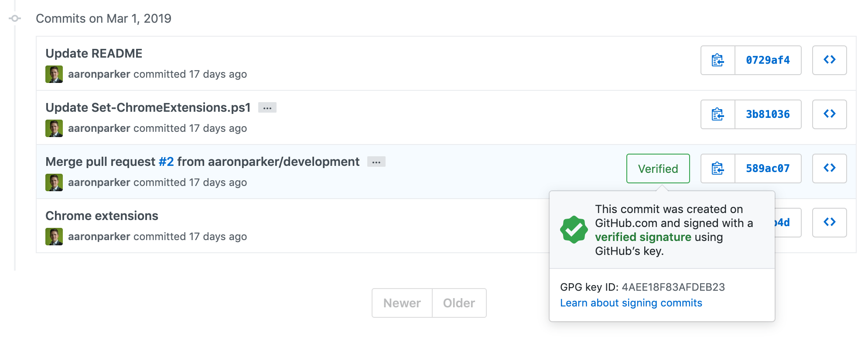Click aaronparker avatar on Set-ChromeExtensions row
This screenshot has height=337, width=868.
[x=54, y=128]
